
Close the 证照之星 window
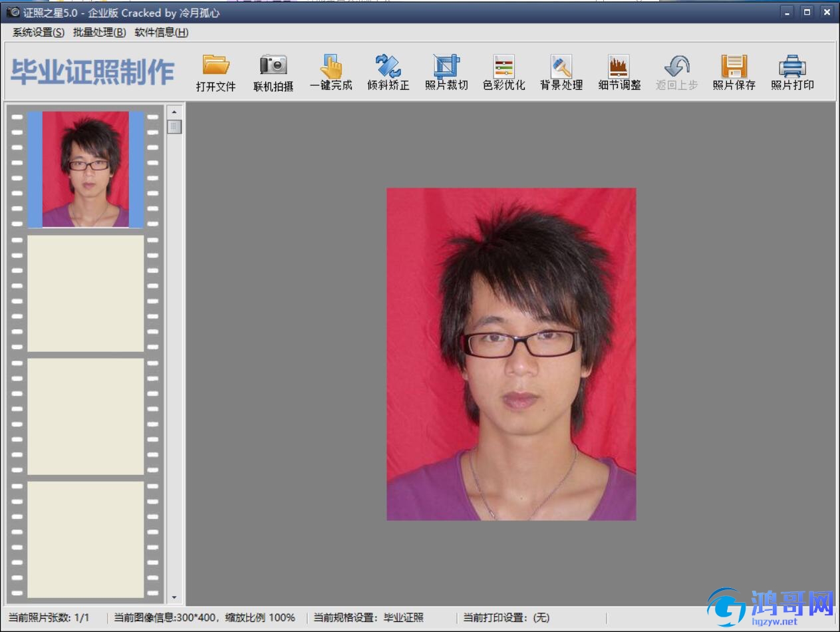827,12
